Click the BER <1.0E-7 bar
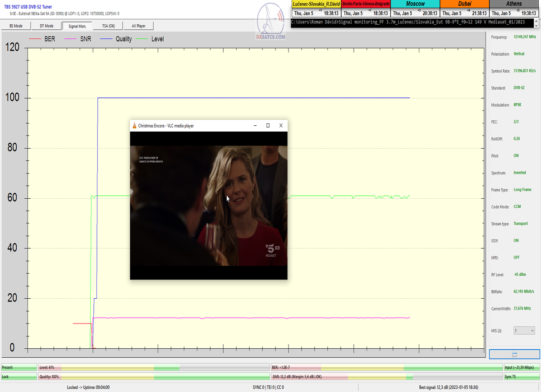Screen dimensions: 541x392 click(x=386, y=368)
